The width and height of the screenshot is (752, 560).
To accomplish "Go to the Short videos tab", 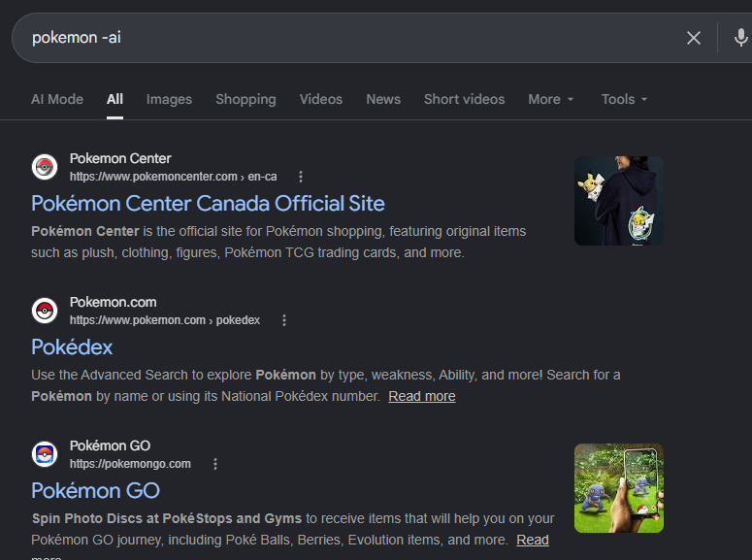I will coord(464,99).
